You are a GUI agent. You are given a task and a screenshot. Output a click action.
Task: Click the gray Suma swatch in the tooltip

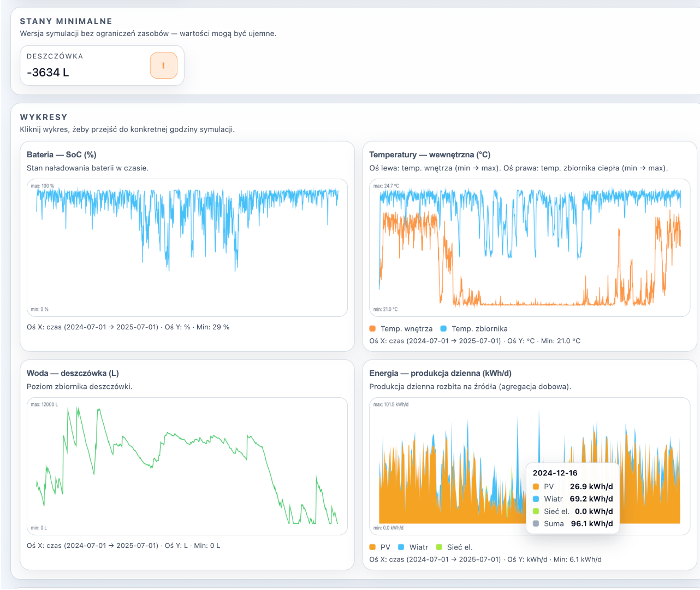pyautogui.click(x=536, y=523)
